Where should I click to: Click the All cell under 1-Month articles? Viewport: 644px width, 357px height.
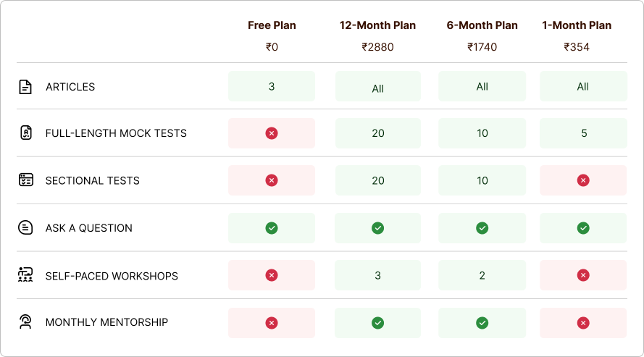point(583,86)
